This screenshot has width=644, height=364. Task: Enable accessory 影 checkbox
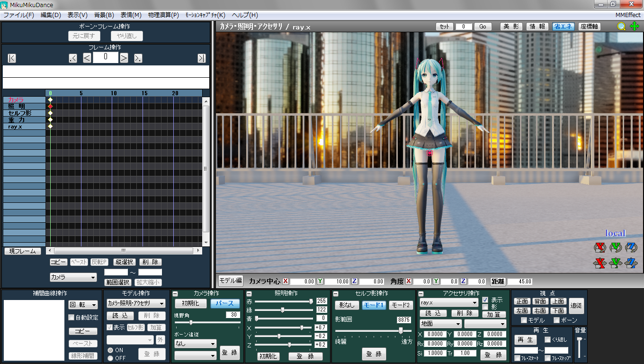pos(485,307)
